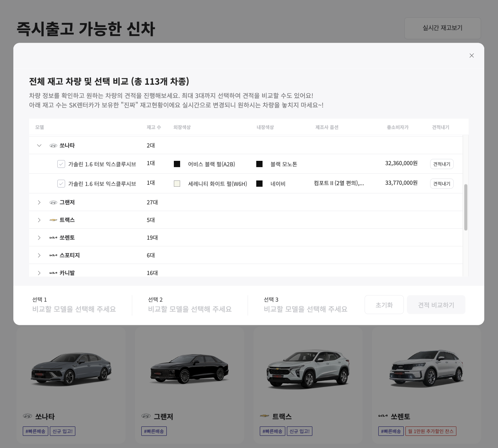Viewport: 498px width, 448px height.
Task: Click the 쏘렌토 card Kia logo in background
Action: [383, 416]
